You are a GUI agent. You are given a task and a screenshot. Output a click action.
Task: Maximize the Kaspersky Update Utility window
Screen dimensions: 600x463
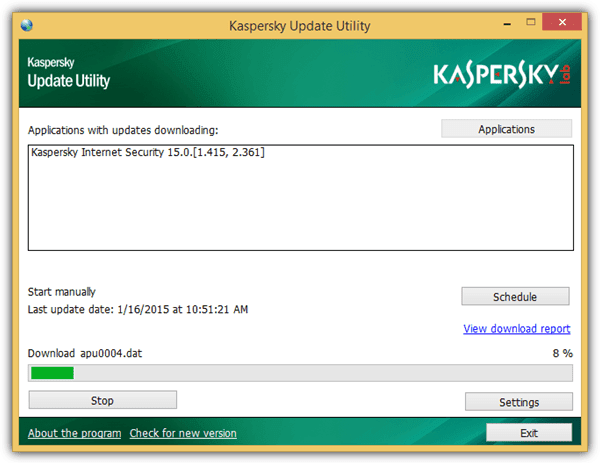[x=531, y=22]
